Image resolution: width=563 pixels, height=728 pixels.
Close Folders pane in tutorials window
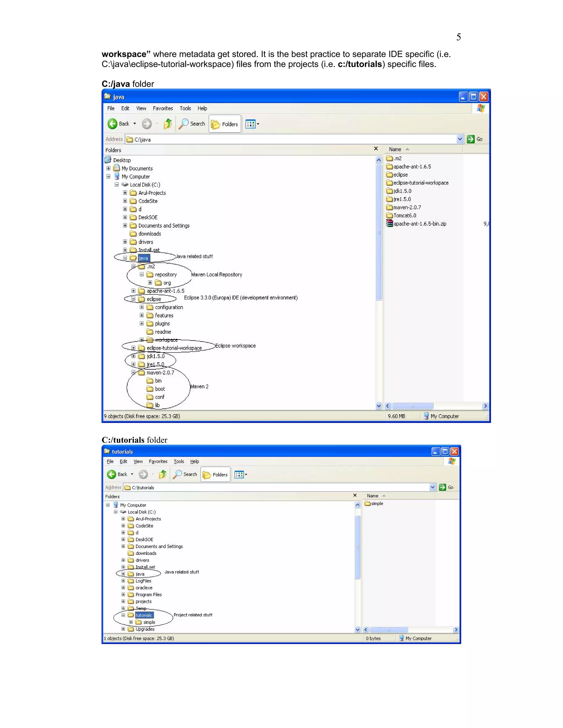(x=355, y=495)
